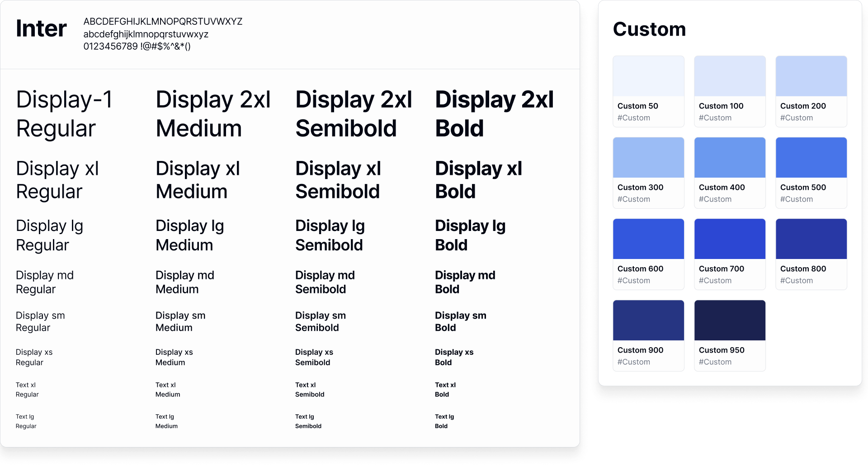This screenshot has width=868, height=466.
Task: Choose the Custom 800 color swatch
Action: point(811,239)
